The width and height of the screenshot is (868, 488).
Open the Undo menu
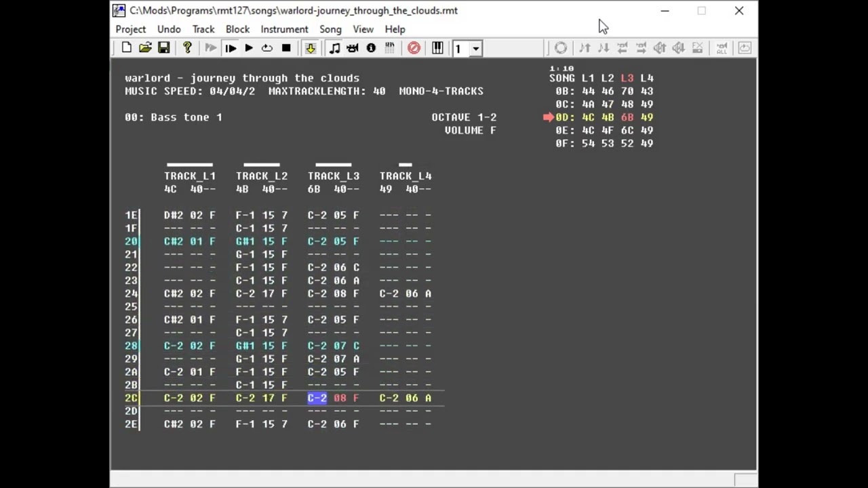[169, 29]
